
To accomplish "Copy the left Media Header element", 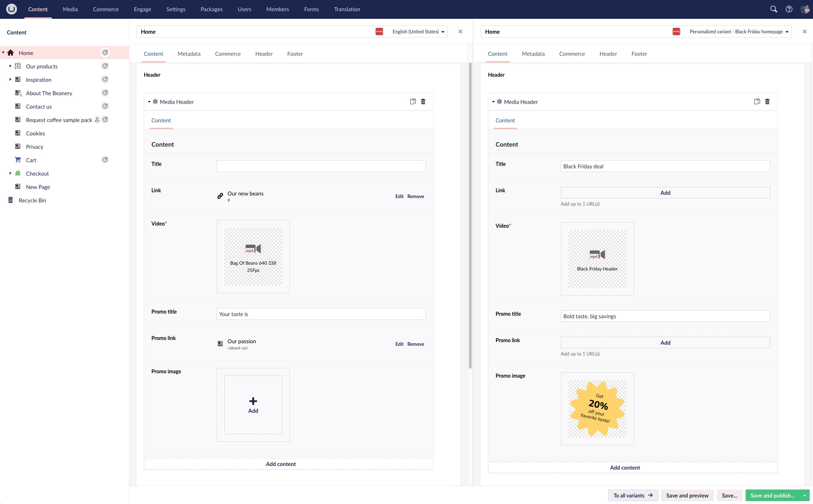I will coord(413,101).
